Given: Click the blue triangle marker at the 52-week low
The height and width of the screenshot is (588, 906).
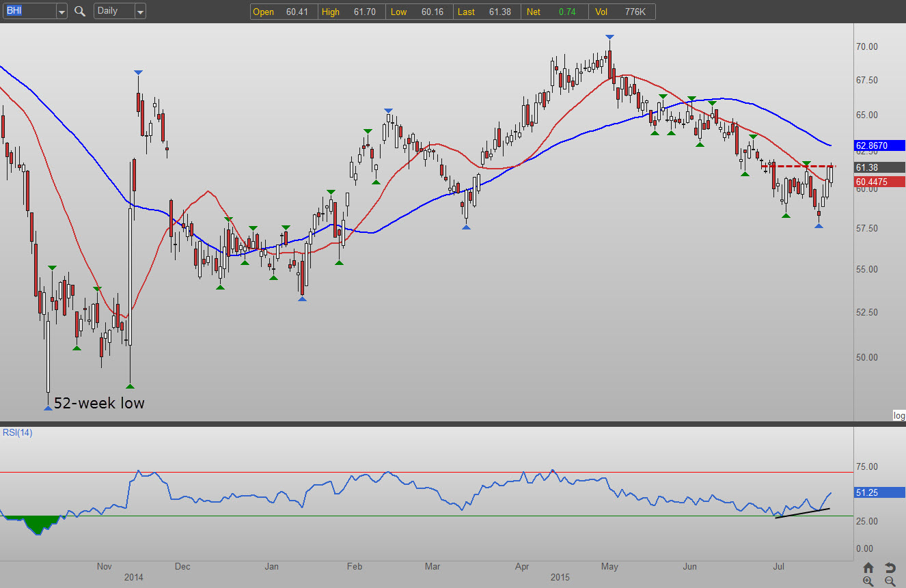Looking at the screenshot, I should 47,408.
